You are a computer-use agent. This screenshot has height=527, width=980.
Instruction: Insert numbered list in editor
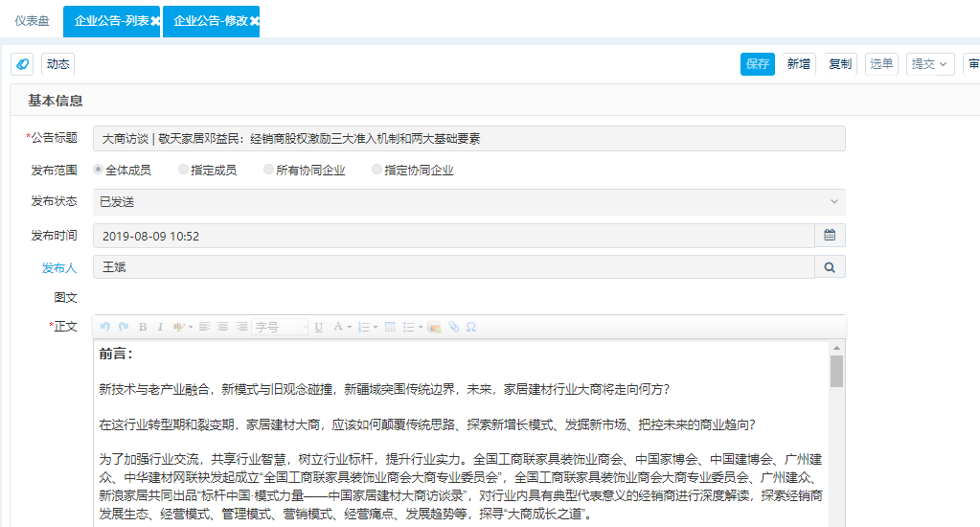click(364, 327)
